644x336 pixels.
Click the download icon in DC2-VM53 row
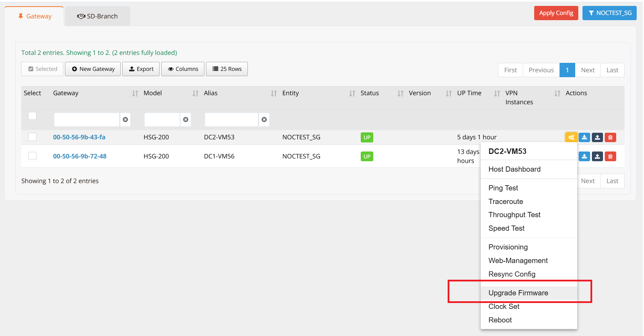point(584,137)
